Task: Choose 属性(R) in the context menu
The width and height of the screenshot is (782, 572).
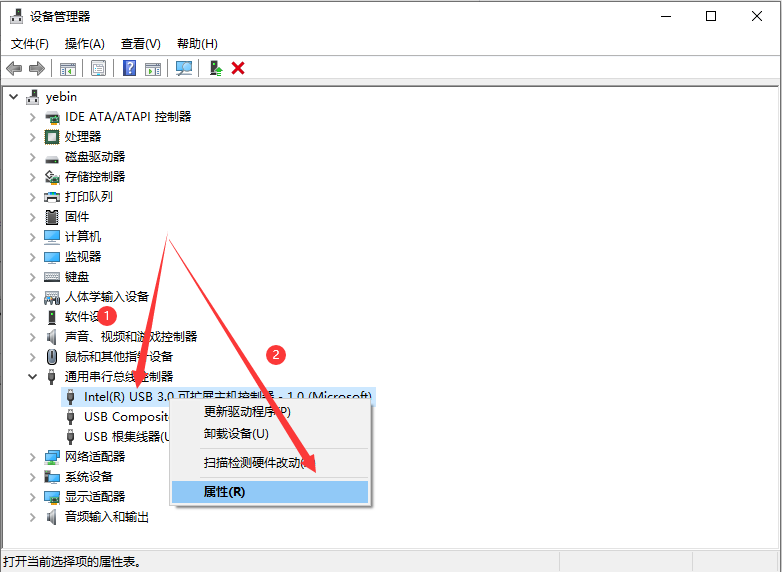Action: (224, 492)
